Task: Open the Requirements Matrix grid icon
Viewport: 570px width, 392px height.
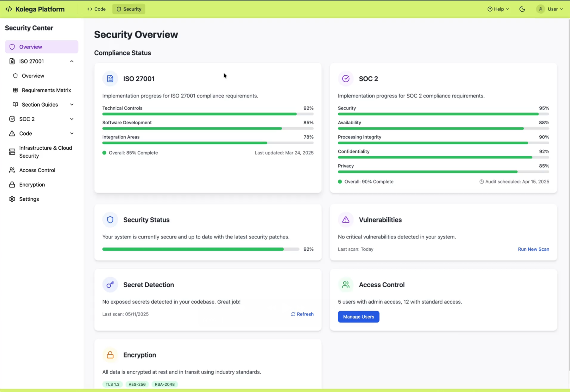Action: pyautogui.click(x=15, y=90)
